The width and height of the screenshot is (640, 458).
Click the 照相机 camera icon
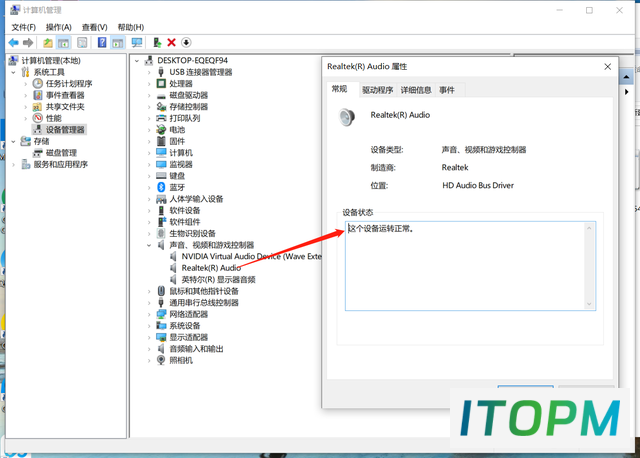[161, 360]
